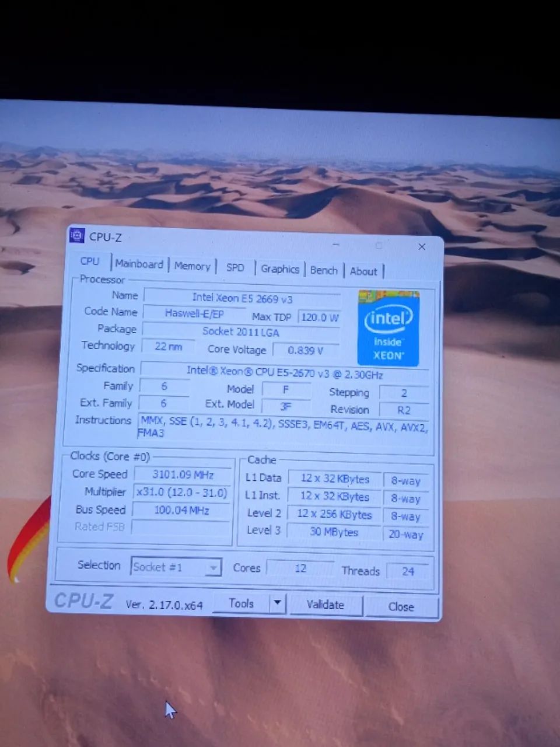
Task: Open the Bench tab
Action: click(324, 270)
